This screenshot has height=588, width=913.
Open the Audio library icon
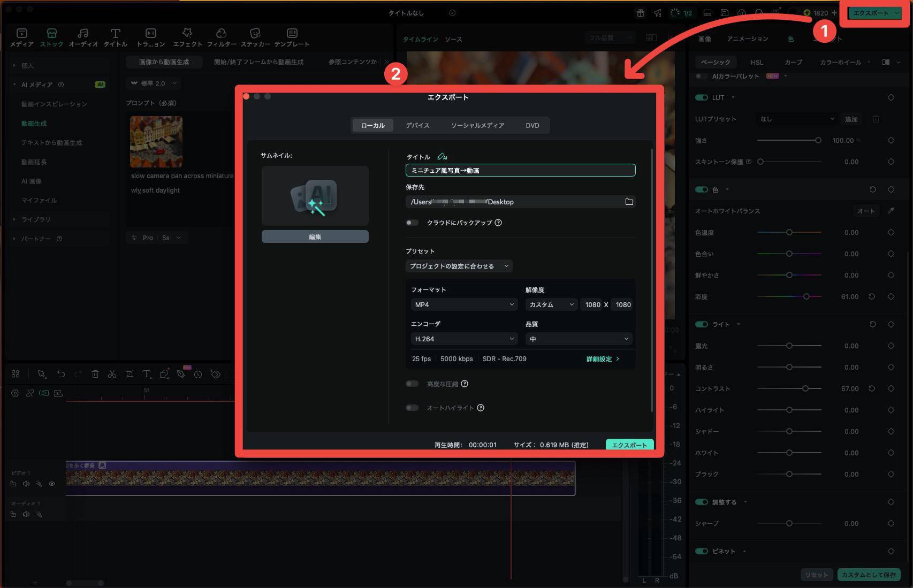(83, 37)
